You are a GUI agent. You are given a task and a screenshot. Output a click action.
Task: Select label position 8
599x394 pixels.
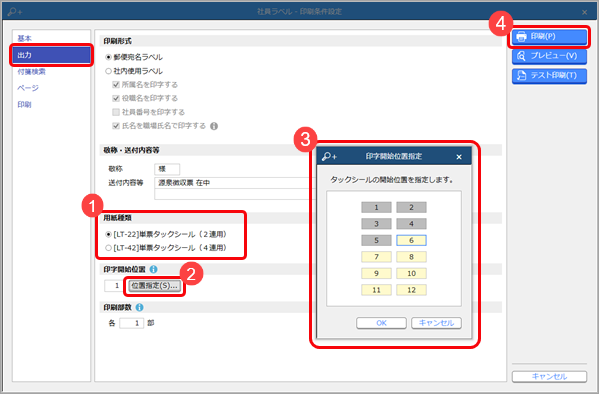[411, 257]
